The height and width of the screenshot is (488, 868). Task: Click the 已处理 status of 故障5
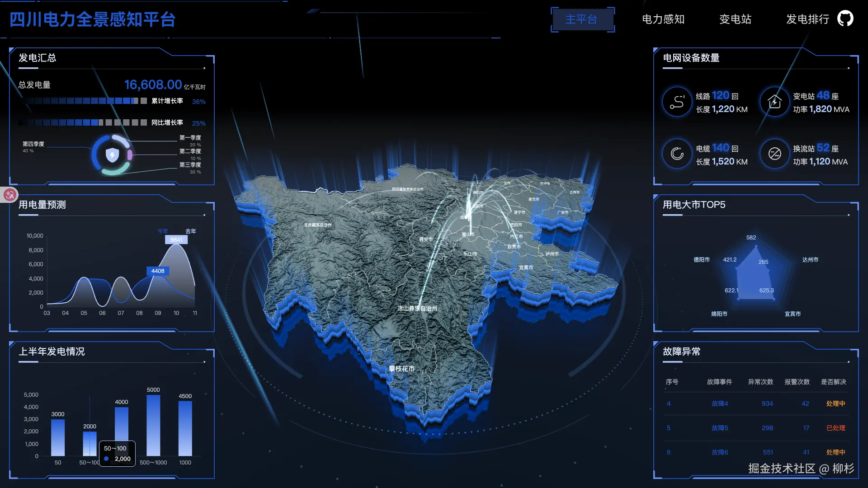coord(835,428)
